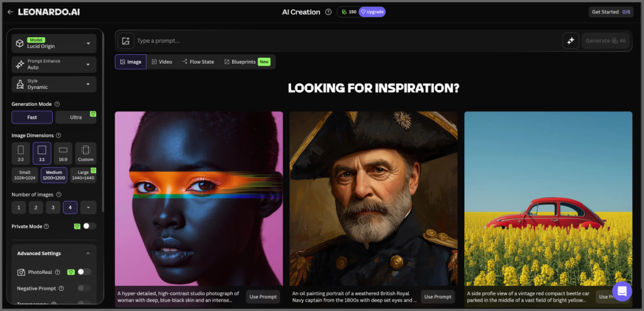The width and height of the screenshot is (644, 311).
Task: Click the Generation Mode help icon
Action: pyautogui.click(x=57, y=104)
